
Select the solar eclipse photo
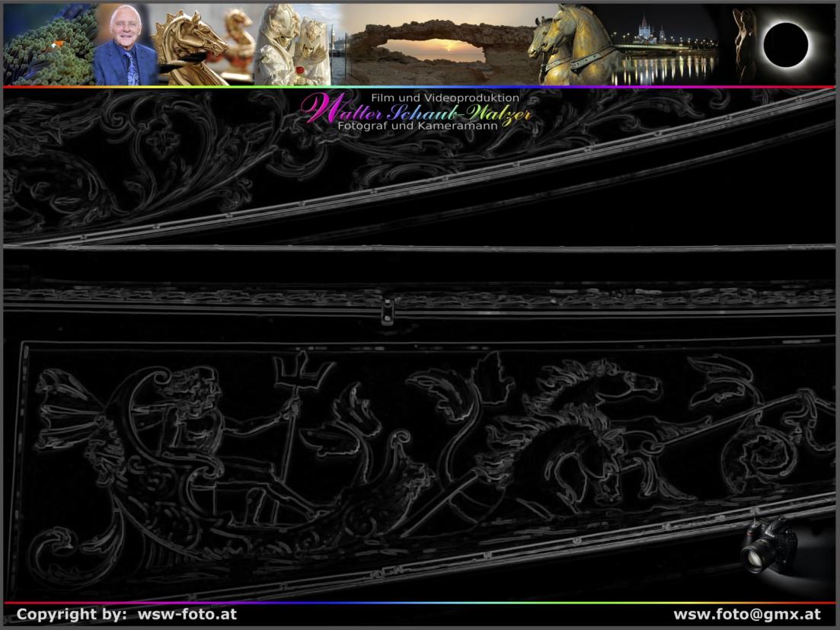click(x=787, y=45)
